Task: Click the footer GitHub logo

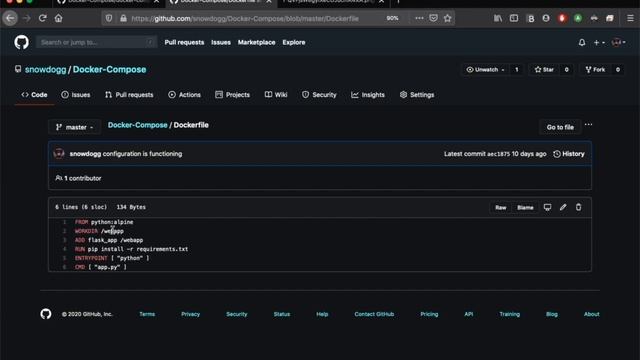Action: pyautogui.click(x=46, y=314)
